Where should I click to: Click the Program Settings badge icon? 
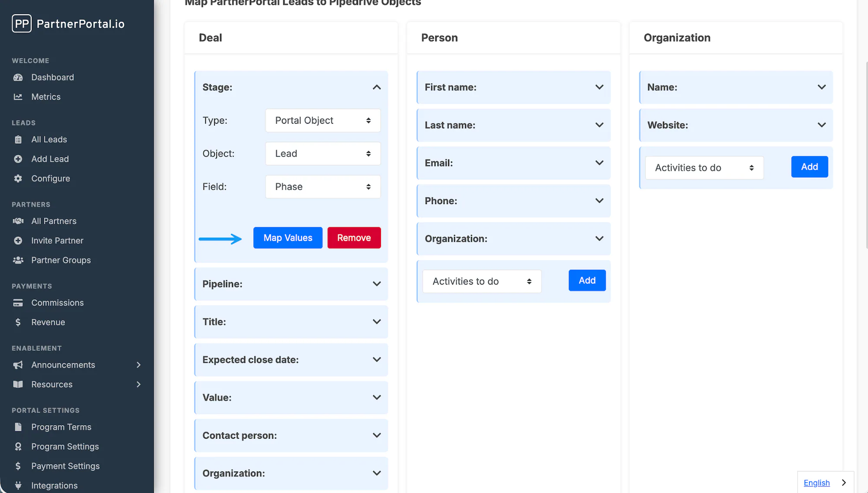pos(18,446)
